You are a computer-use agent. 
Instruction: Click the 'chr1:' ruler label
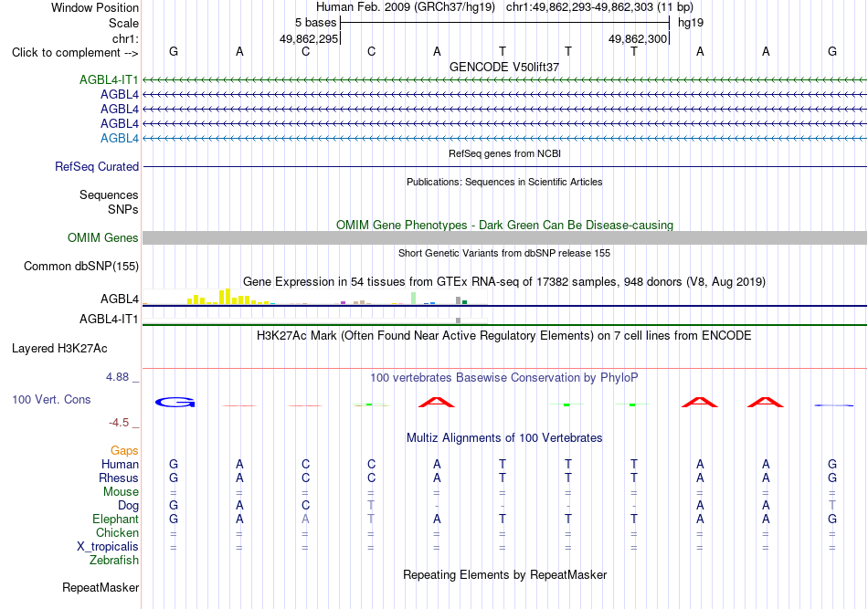(125, 38)
